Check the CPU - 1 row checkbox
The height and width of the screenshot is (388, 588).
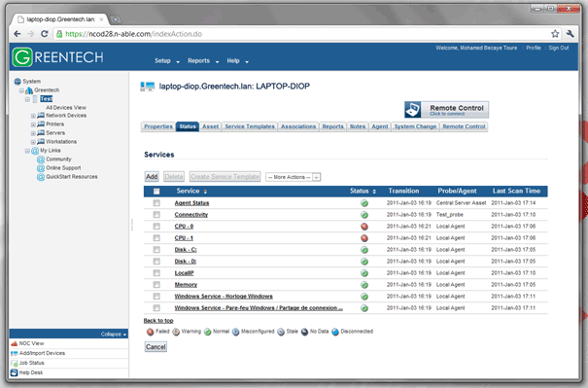[x=156, y=238]
